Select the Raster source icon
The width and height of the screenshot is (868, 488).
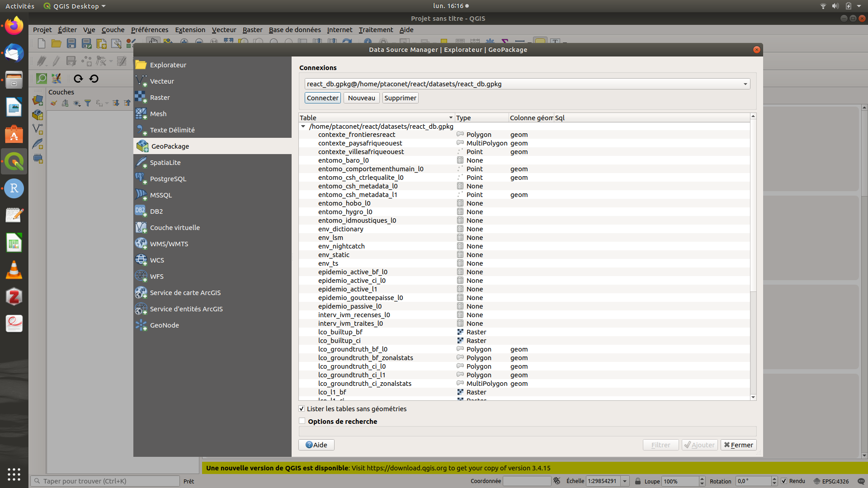click(x=141, y=97)
